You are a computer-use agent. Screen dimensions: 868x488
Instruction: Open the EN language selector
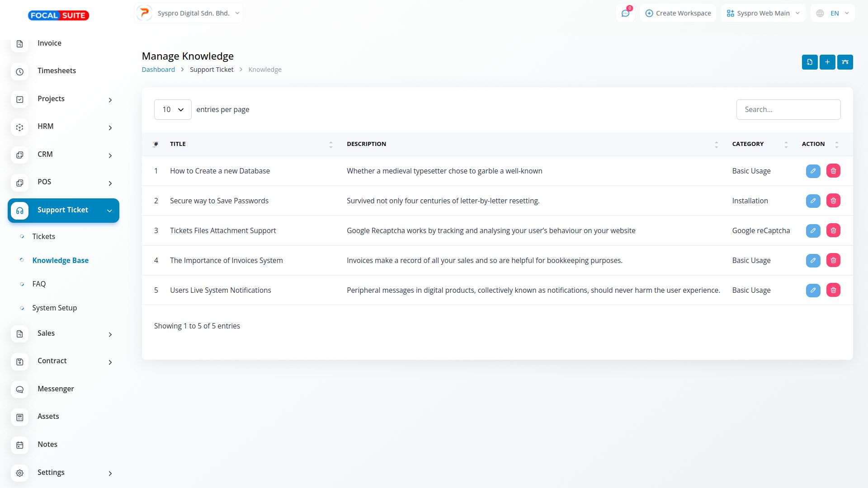tap(832, 13)
